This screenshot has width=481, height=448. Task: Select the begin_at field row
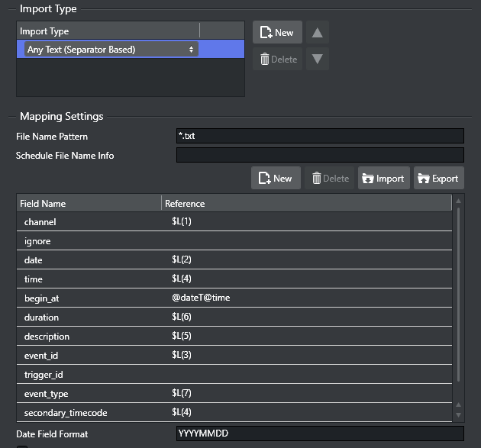tap(234, 298)
